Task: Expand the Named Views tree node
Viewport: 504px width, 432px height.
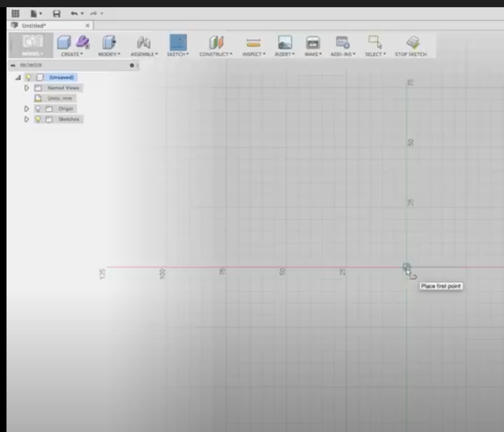Action: pyautogui.click(x=26, y=88)
